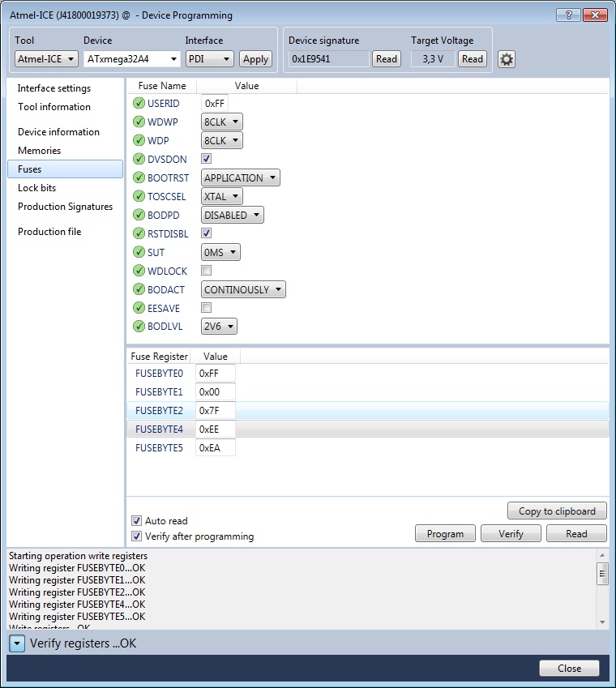This screenshot has height=688, width=616.
Task: Click the green check icon next to BODLVL
Action: pyautogui.click(x=138, y=327)
